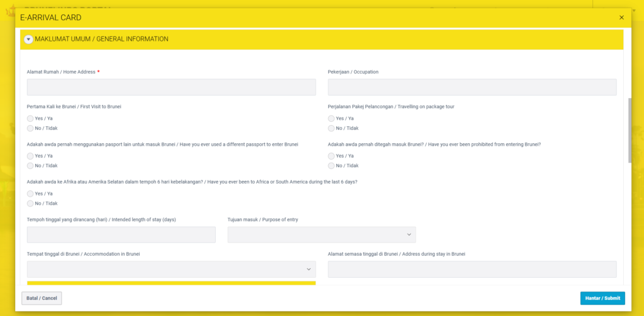Open the Purpose of entry dropdown
This screenshot has height=316, width=644.
pyautogui.click(x=321, y=234)
